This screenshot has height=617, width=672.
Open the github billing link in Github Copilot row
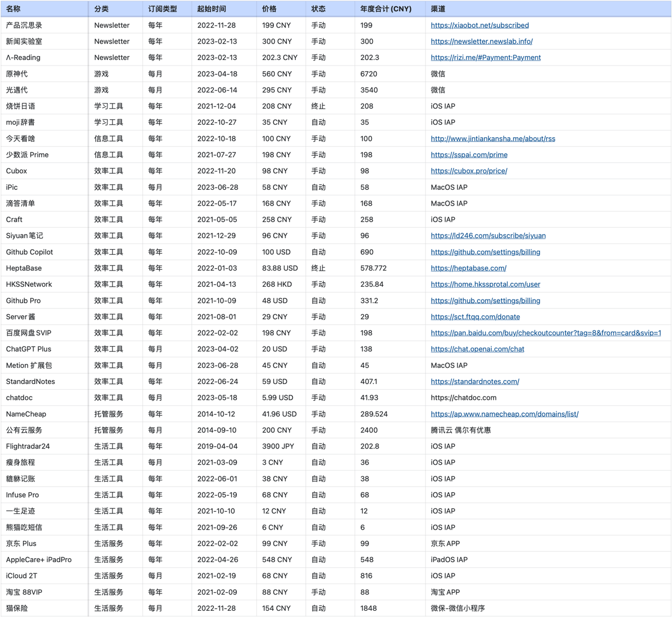tap(485, 252)
